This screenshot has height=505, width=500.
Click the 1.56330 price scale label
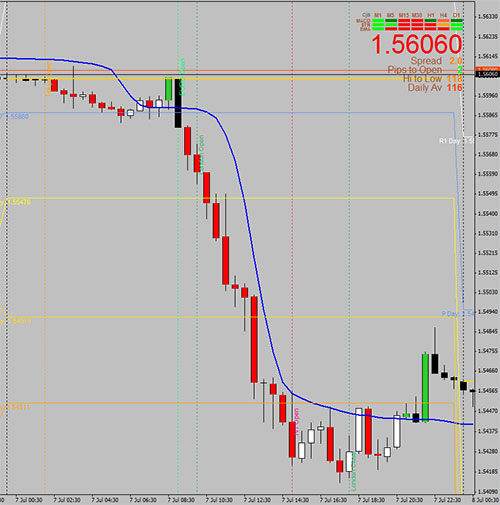(x=487, y=17)
